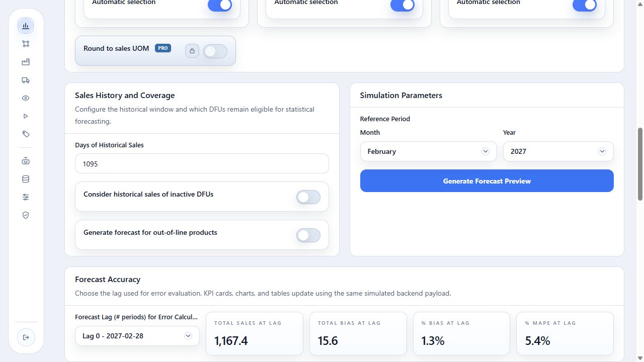Image resolution: width=644 pixels, height=362 pixels.
Task: Open the shield check sidebar icon
Action: click(x=26, y=215)
